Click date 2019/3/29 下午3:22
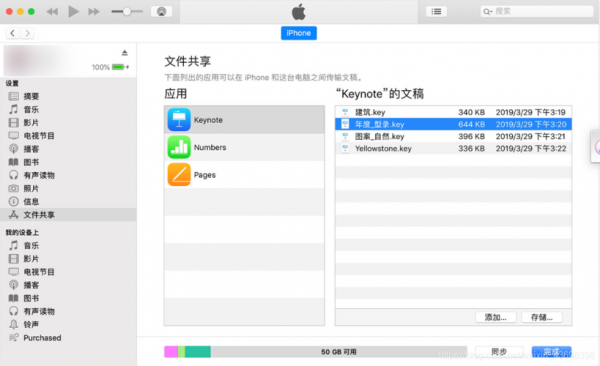 click(531, 149)
